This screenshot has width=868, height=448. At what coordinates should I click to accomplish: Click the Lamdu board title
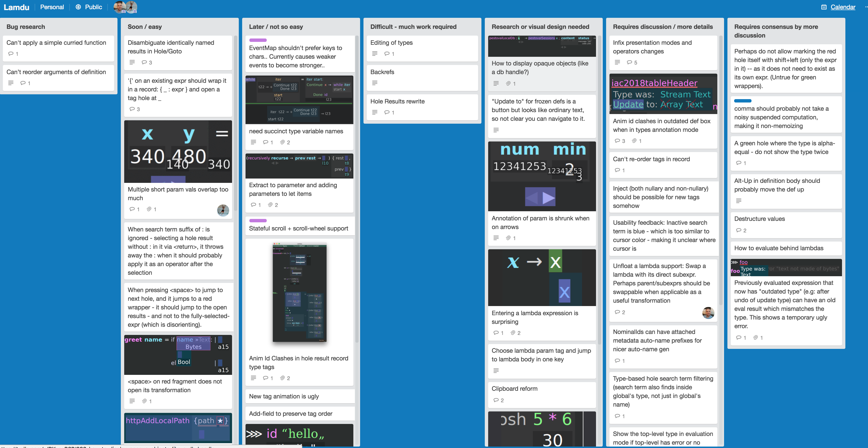pyautogui.click(x=17, y=7)
